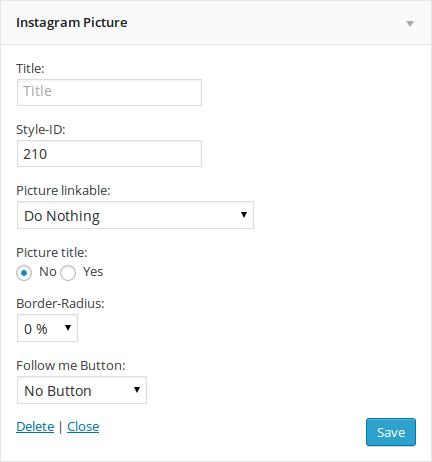Click the Delete link
The height and width of the screenshot is (462, 432).
point(35,427)
